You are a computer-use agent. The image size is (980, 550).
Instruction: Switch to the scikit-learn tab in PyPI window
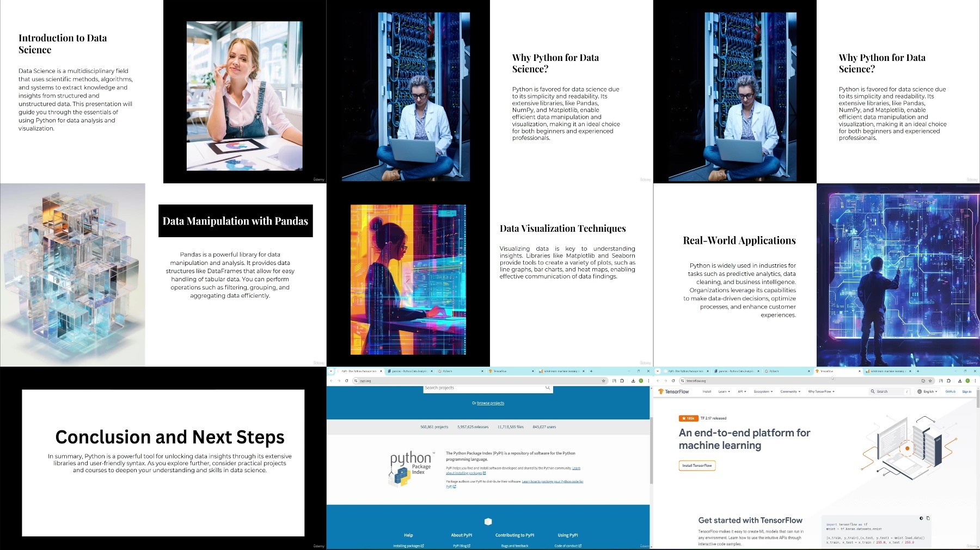click(561, 371)
